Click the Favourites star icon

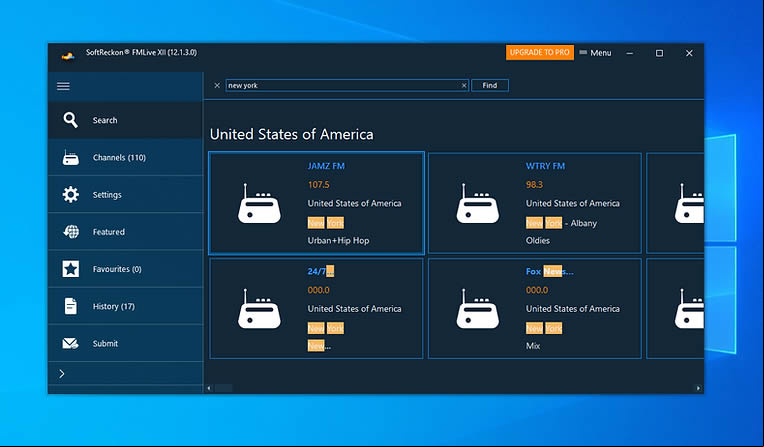(x=71, y=269)
